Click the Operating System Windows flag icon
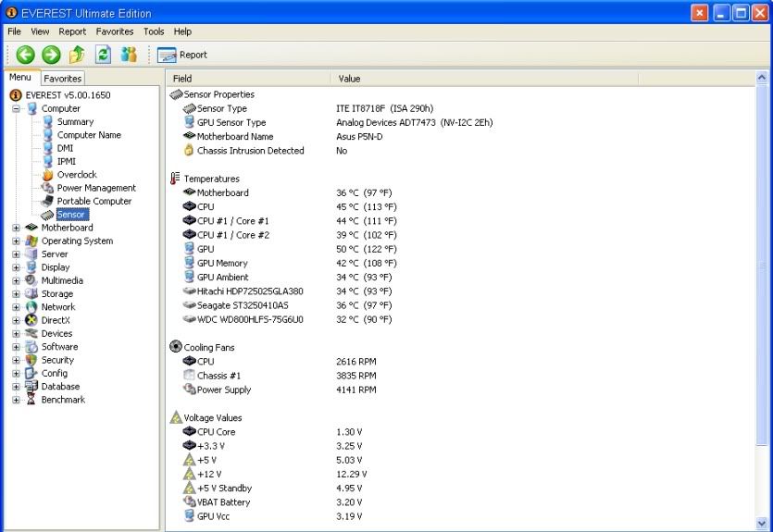 31,241
